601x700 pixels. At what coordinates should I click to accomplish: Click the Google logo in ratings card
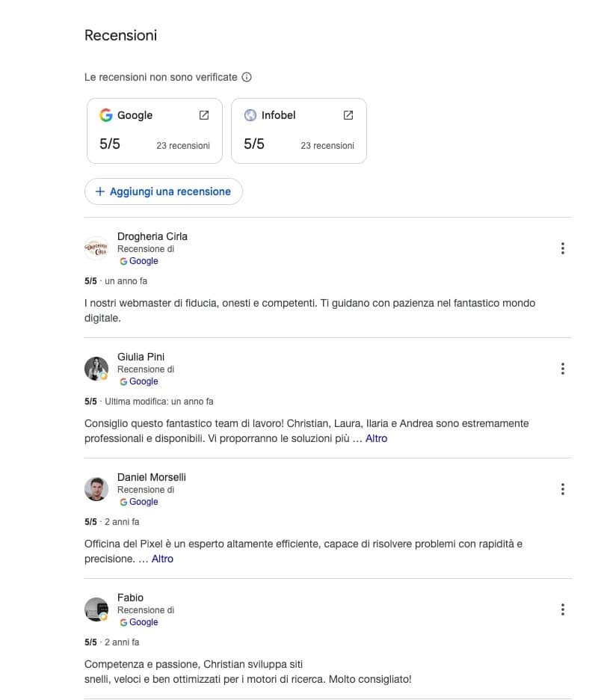click(x=105, y=115)
